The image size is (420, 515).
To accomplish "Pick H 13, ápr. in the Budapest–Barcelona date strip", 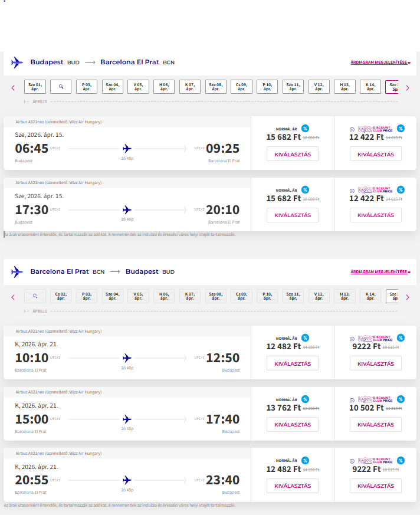I will tap(344, 87).
